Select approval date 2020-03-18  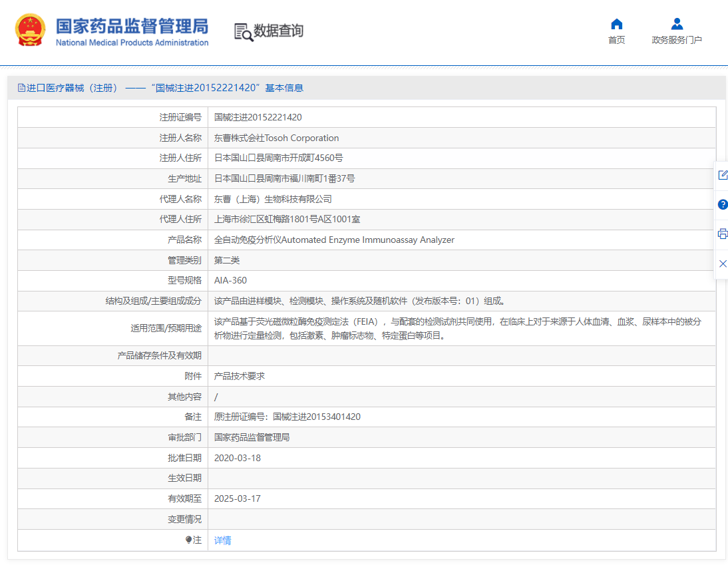coord(238,458)
